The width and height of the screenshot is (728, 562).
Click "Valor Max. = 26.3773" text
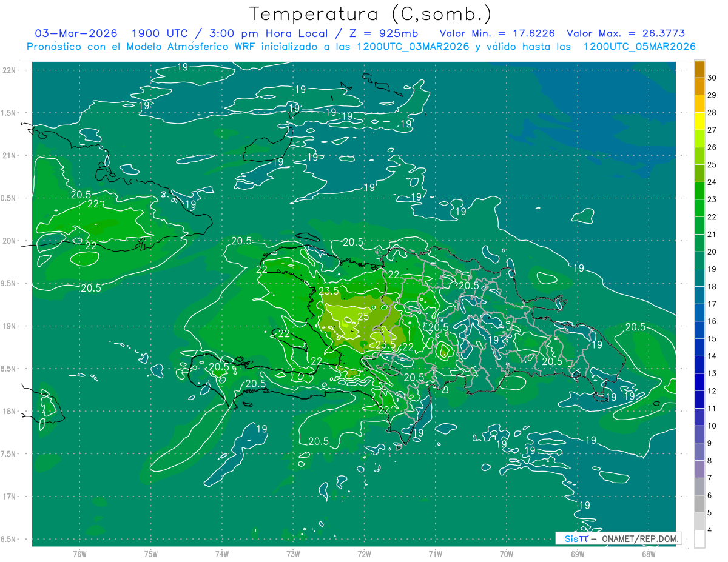626,33
